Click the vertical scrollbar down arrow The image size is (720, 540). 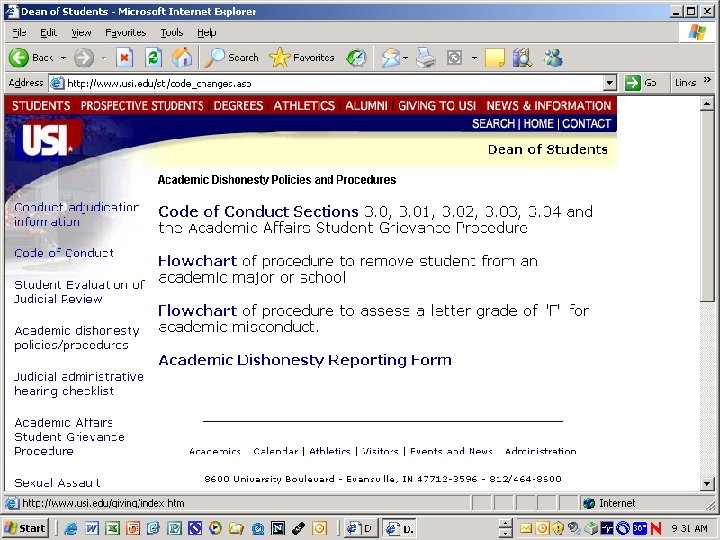[707, 483]
